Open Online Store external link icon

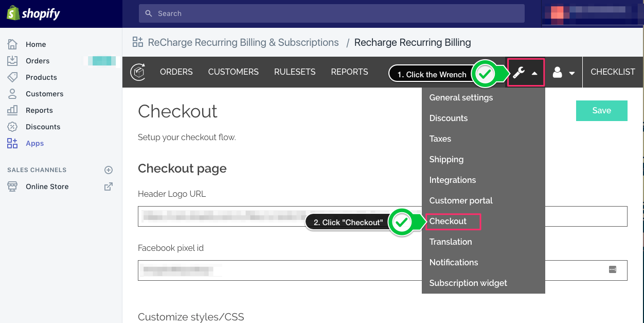click(109, 186)
